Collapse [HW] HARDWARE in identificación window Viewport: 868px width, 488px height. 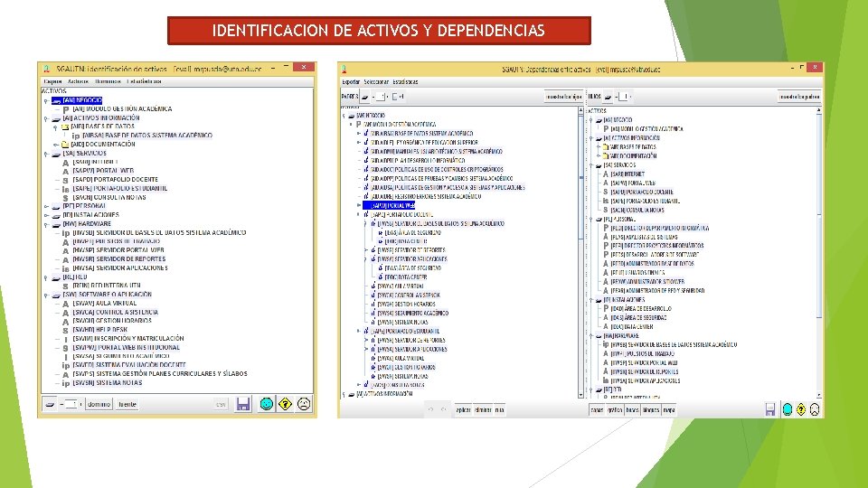[46, 225]
